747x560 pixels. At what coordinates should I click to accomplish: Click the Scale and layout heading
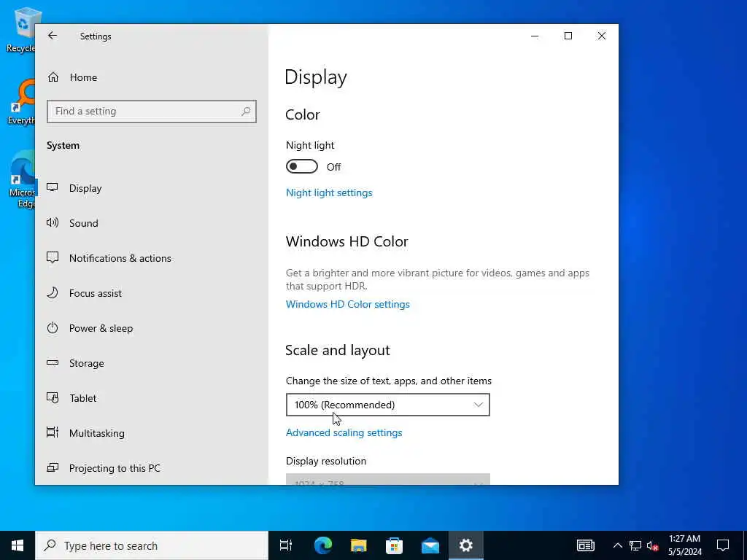click(x=338, y=350)
